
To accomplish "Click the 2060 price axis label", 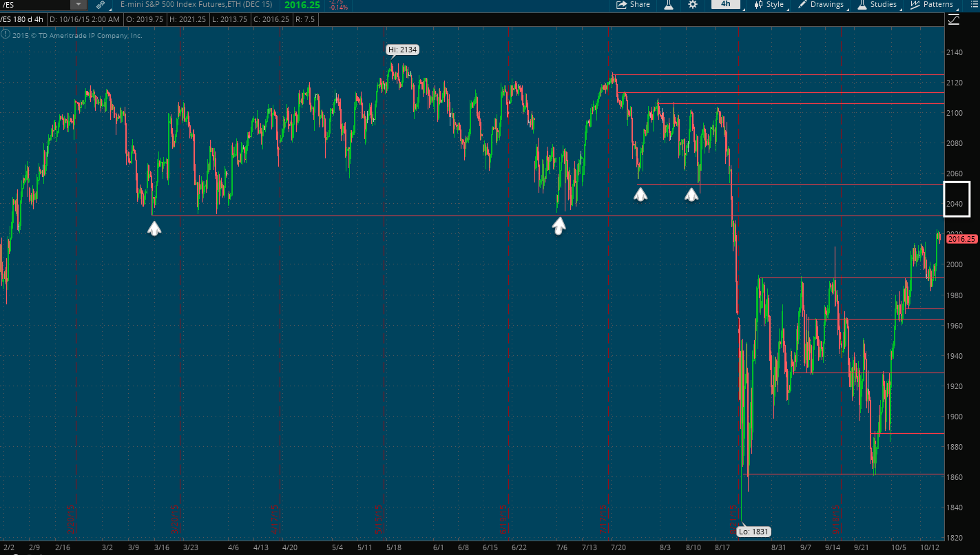I will [954, 174].
